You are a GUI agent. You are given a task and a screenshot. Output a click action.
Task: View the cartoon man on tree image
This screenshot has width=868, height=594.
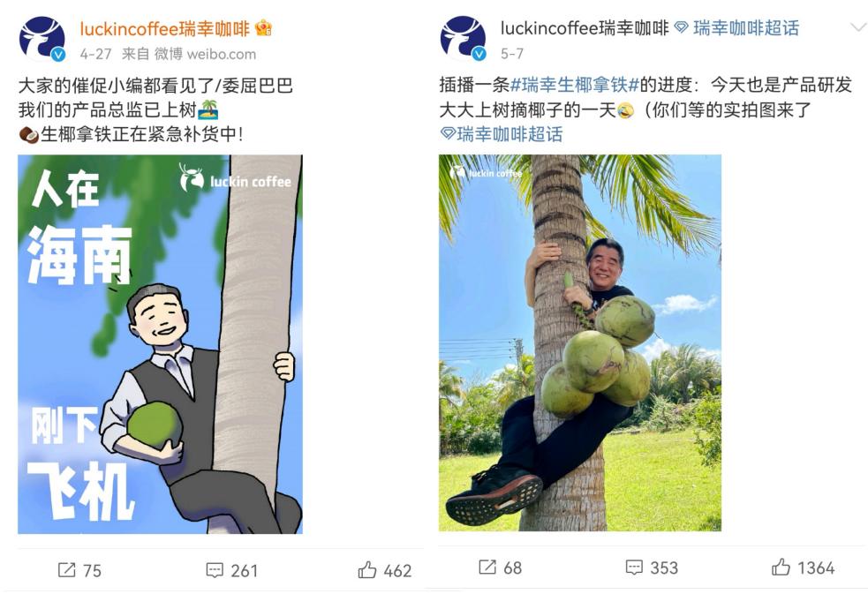pyautogui.click(x=161, y=344)
